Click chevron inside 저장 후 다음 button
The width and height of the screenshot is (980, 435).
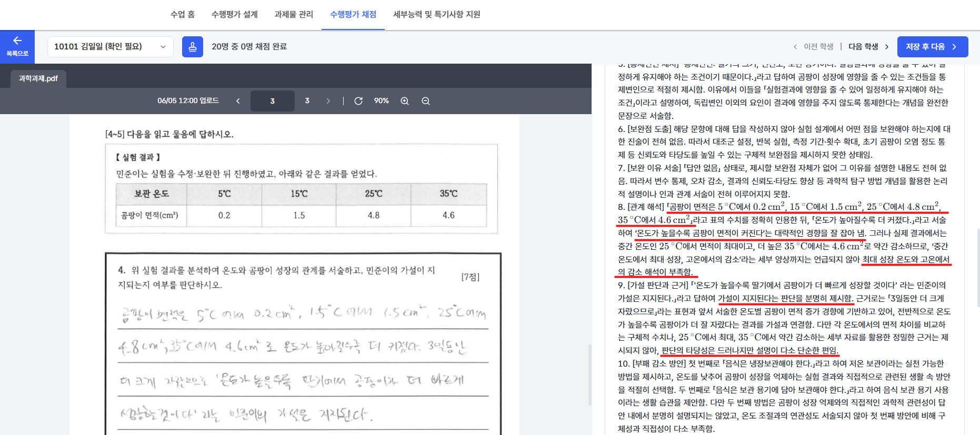tap(955, 47)
